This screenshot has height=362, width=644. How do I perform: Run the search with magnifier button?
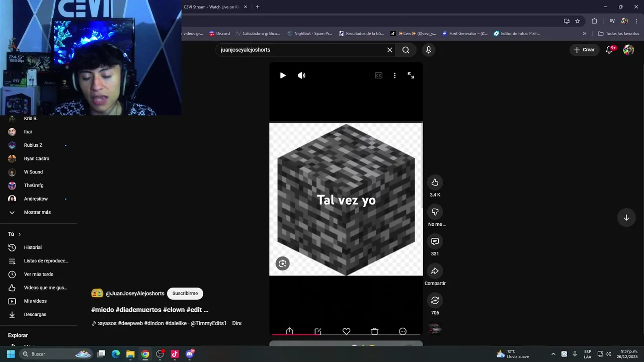click(x=406, y=50)
